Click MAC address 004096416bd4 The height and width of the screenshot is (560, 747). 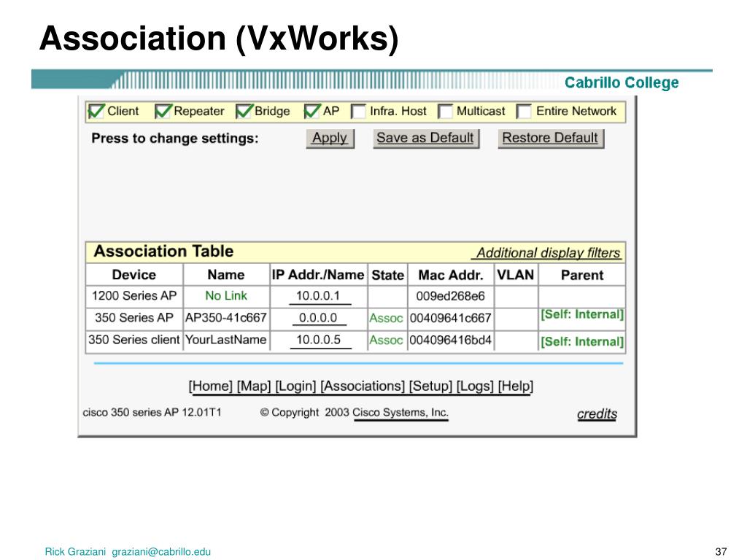[x=451, y=341]
